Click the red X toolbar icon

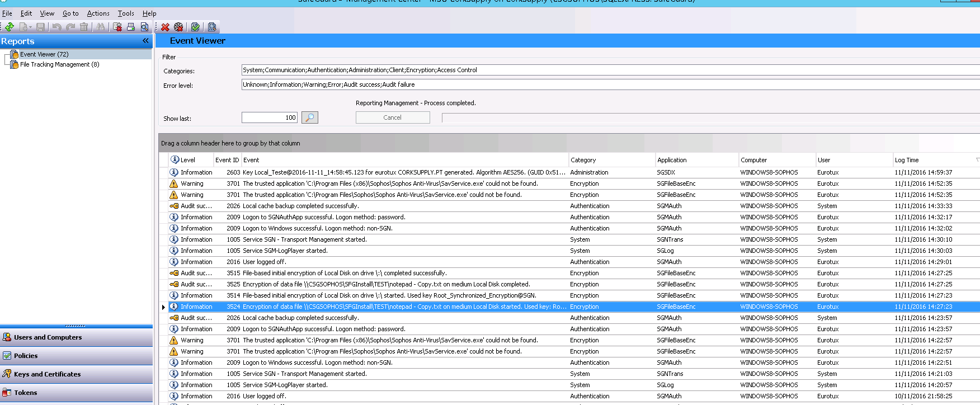[x=165, y=27]
